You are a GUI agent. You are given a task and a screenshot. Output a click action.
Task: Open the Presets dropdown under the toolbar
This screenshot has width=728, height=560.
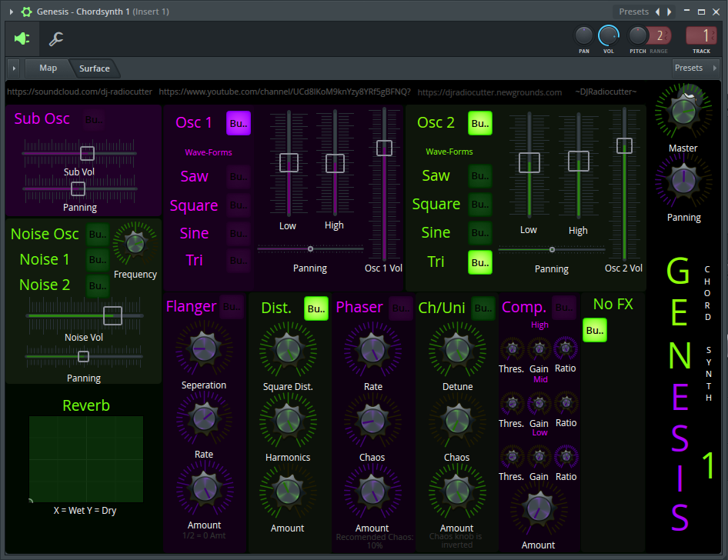click(695, 68)
